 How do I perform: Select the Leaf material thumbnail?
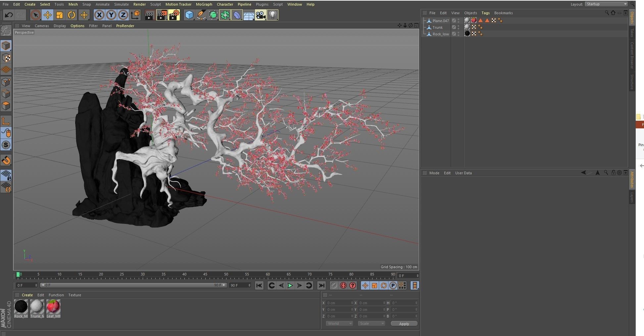click(53, 309)
